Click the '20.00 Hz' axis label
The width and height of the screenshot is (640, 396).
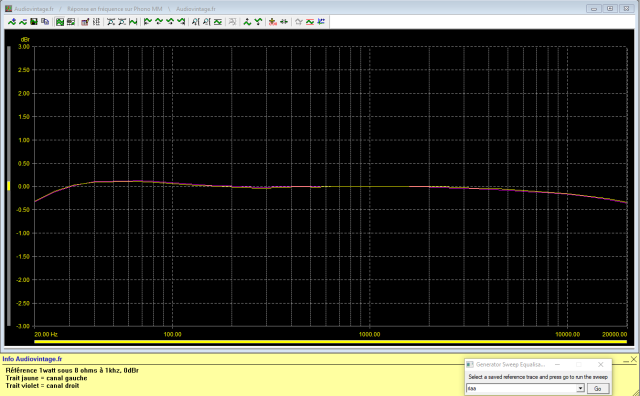click(x=46, y=334)
